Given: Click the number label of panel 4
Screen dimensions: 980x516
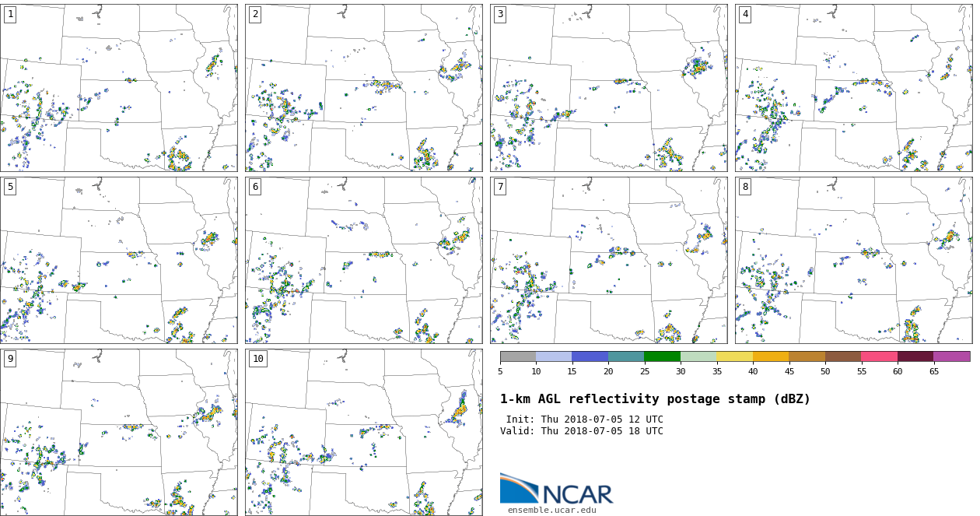Looking at the screenshot, I should coord(745,15).
